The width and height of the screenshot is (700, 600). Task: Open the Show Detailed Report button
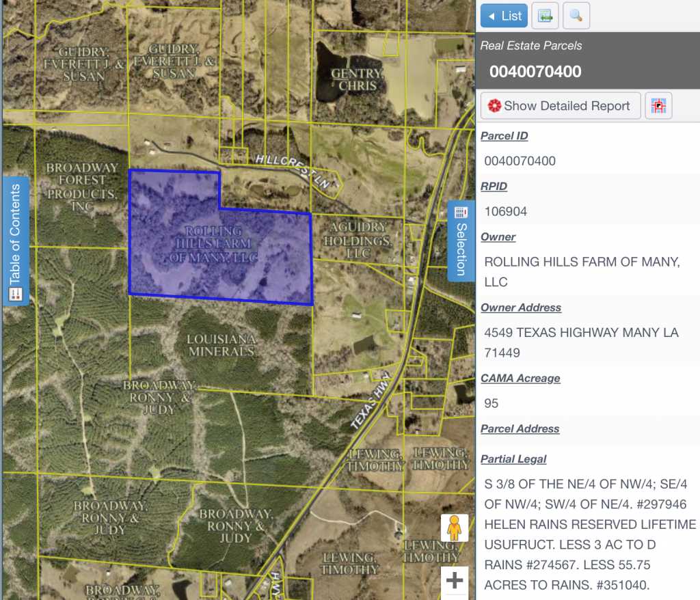[x=561, y=106]
